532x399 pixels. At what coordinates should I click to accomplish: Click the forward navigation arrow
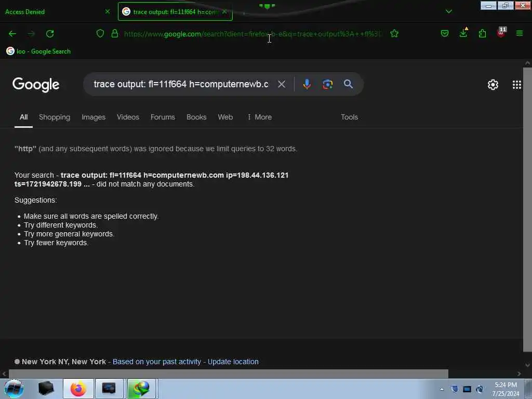(x=31, y=34)
